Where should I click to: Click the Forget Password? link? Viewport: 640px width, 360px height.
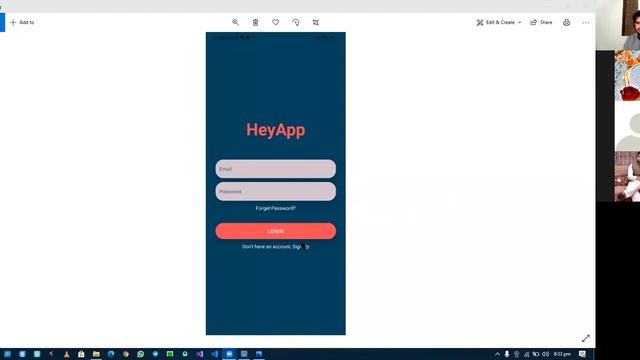(276, 208)
